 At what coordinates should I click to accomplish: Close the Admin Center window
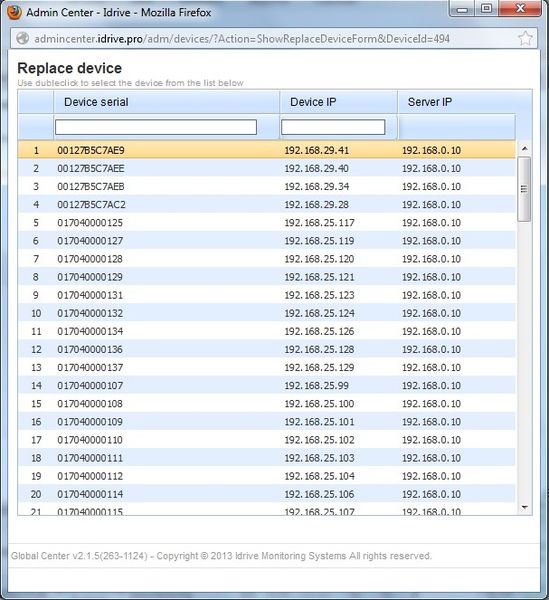click(520, 9)
